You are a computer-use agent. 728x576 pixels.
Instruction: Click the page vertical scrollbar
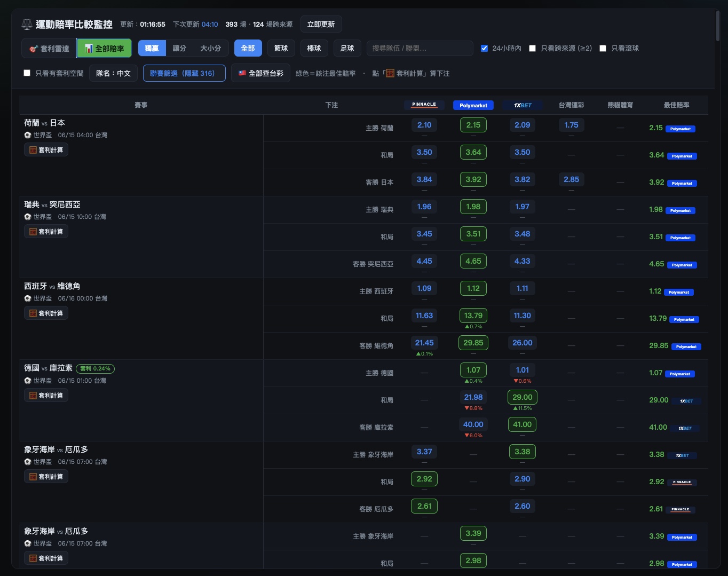pyautogui.click(x=718, y=27)
